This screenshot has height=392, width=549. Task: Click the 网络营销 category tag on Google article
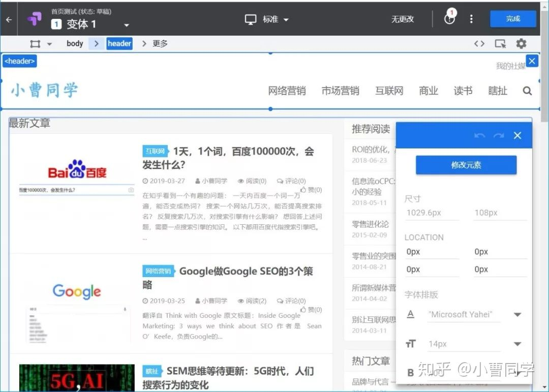[x=158, y=271]
